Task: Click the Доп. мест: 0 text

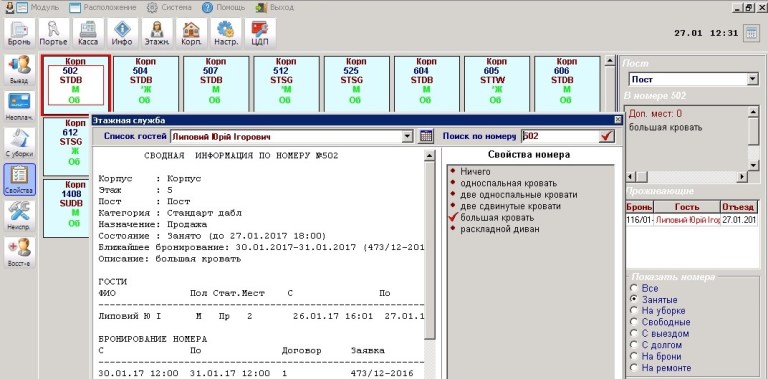Action: (x=655, y=114)
